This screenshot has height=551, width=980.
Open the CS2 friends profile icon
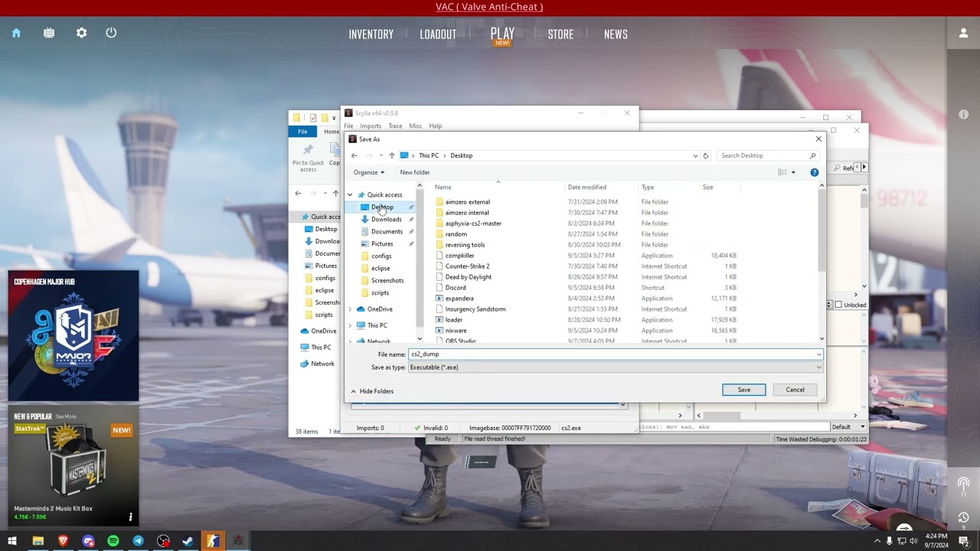point(963,34)
